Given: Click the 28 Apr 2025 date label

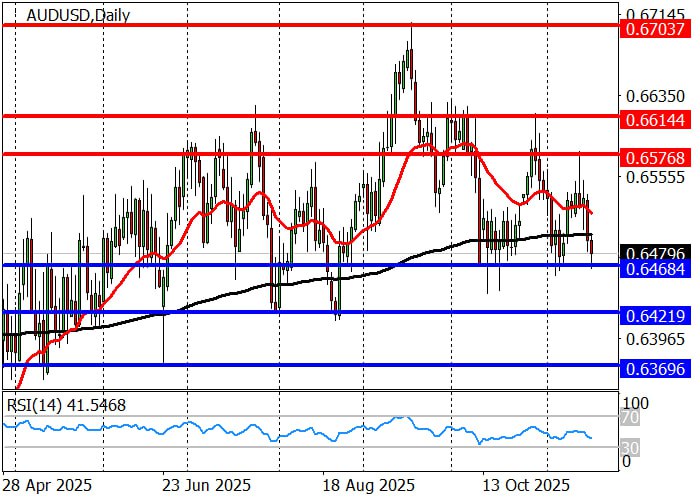Looking at the screenshot, I should (49, 485).
